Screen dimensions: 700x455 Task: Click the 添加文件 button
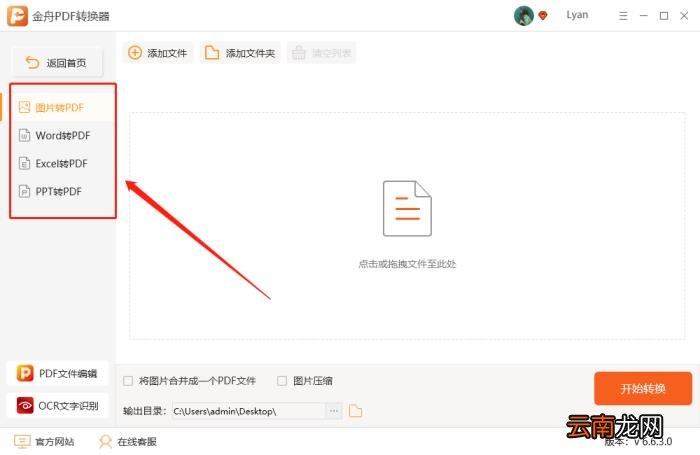[x=158, y=53]
